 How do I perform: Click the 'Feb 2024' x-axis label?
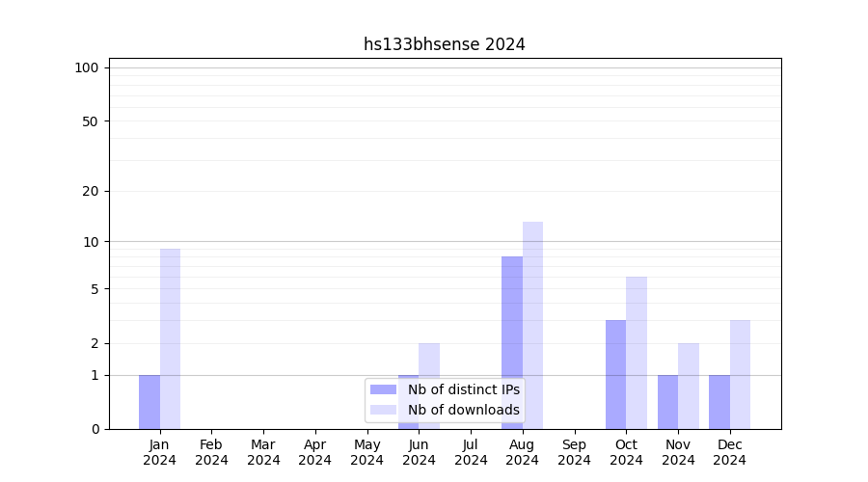click(211, 452)
